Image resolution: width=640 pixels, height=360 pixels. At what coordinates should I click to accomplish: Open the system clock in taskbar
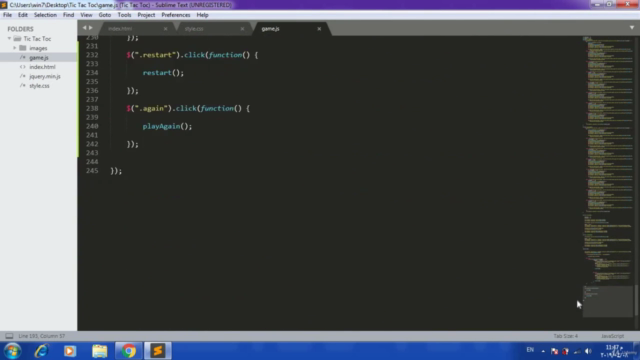pyautogui.click(x=614, y=351)
